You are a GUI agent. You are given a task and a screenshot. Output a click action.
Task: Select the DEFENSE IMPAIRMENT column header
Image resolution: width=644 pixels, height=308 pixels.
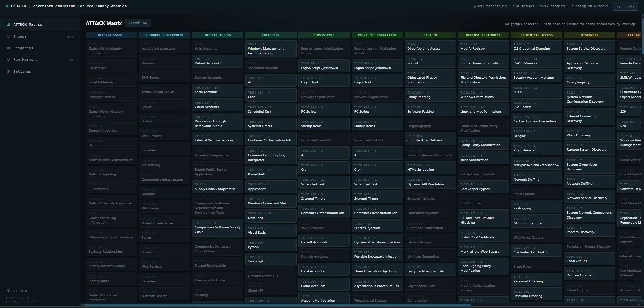point(483,35)
